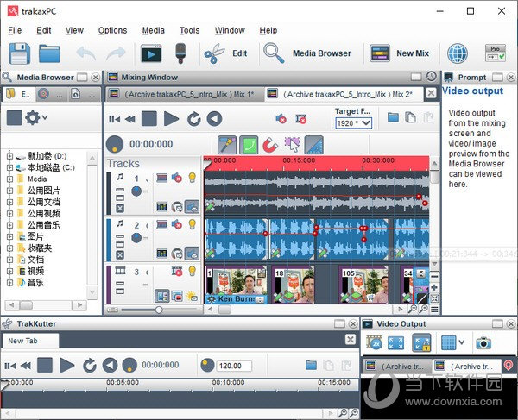Click the Pro upgrade icon
The height and width of the screenshot is (420, 518).
[x=496, y=53]
